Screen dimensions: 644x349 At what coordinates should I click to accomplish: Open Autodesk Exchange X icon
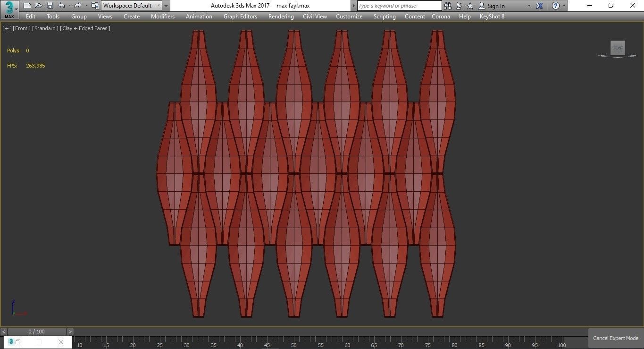[x=540, y=6]
